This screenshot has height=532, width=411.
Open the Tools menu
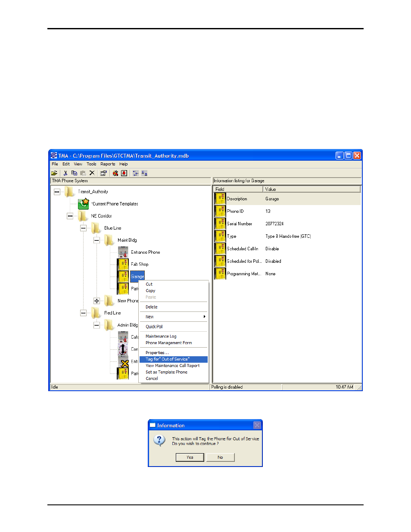91,164
